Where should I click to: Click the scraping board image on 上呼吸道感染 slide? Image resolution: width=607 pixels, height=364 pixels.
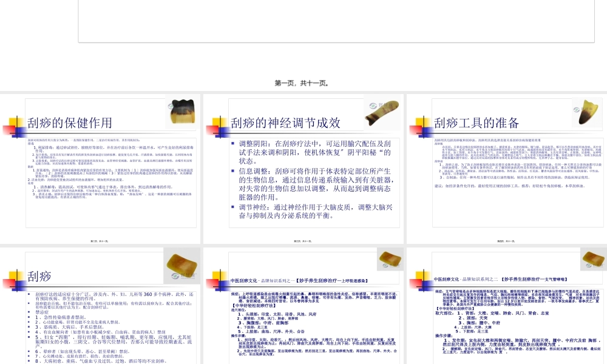[x=389, y=259]
